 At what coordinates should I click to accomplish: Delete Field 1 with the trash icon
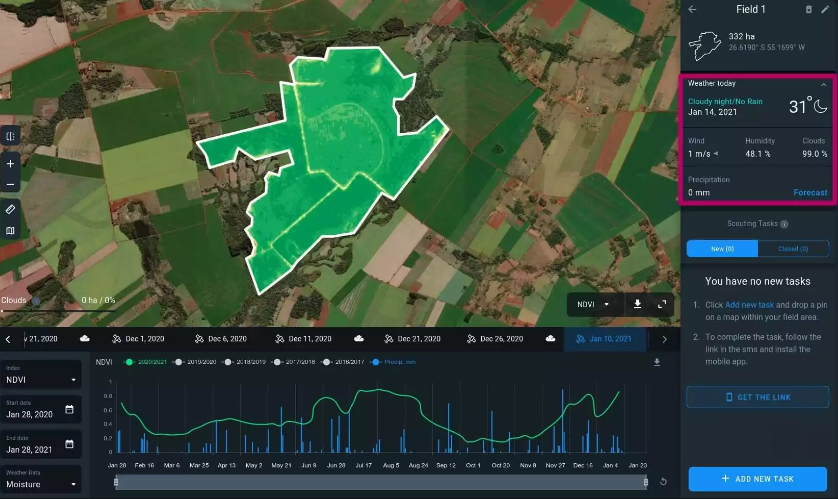click(808, 9)
